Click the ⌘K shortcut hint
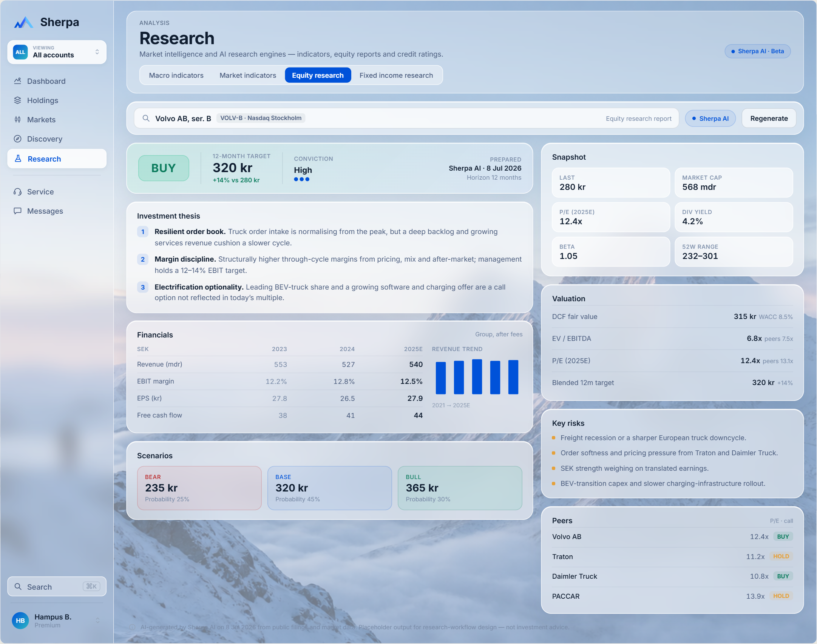This screenshot has width=817, height=644. [x=91, y=586]
